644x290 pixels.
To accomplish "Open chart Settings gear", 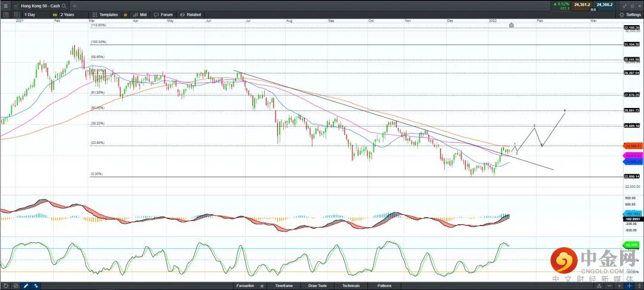I will click(630, 14).
